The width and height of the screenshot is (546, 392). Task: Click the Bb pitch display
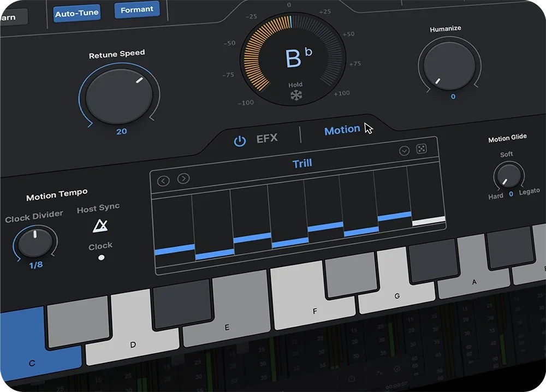[x=299, y=57]
